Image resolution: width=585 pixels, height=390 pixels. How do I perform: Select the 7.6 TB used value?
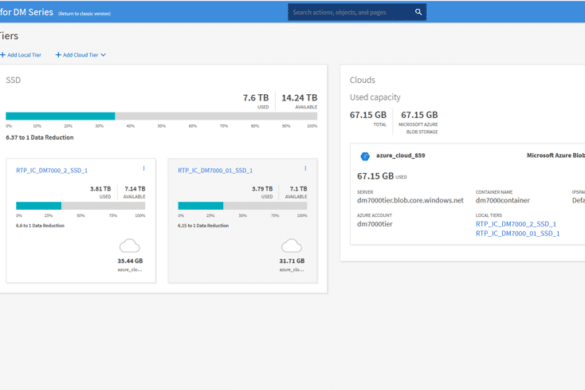[256, 98]
